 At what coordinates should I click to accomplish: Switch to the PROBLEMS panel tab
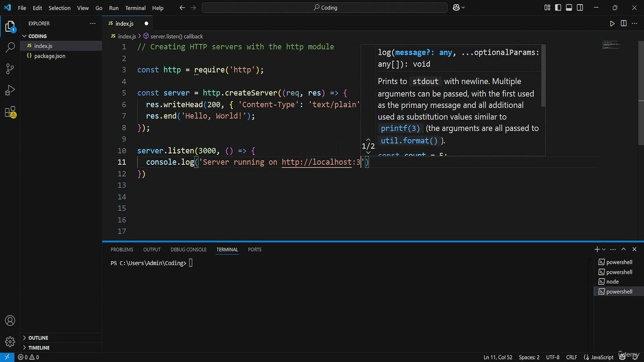122,249
